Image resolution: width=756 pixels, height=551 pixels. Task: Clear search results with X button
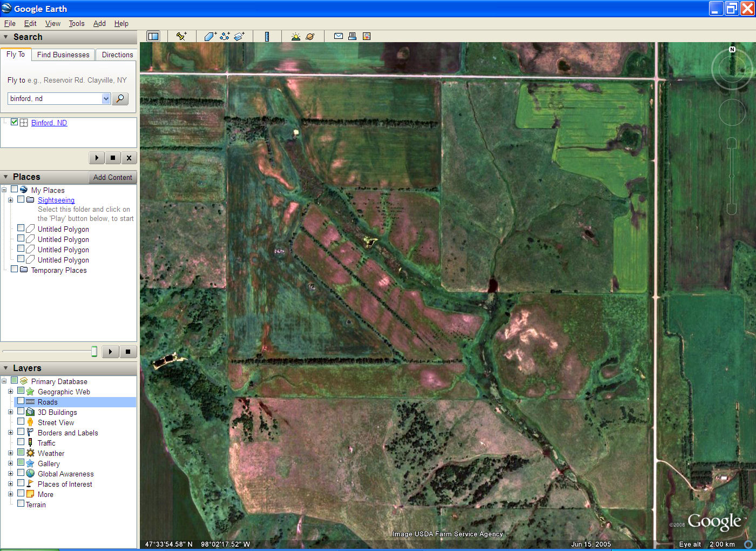pyautogui.click(x=129, y=158)
